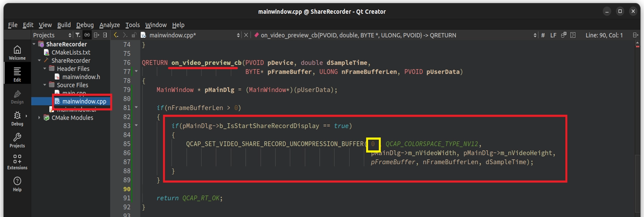Click the filter tree icon
Image resolution: width=644 pixels, height=217 pixels.
click(x=78, y=35)
